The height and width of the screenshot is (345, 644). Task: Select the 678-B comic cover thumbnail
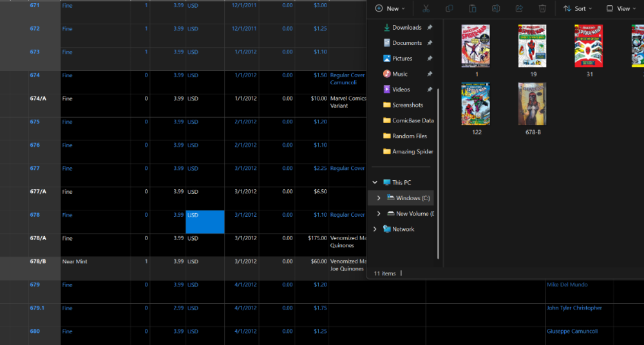(x=532, y=104)
